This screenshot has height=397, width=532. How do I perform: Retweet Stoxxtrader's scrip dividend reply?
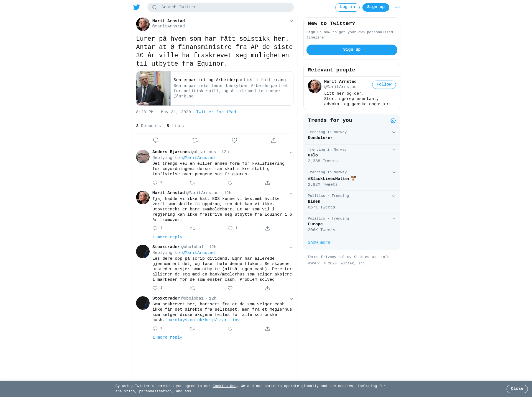(x=193, y=288)
